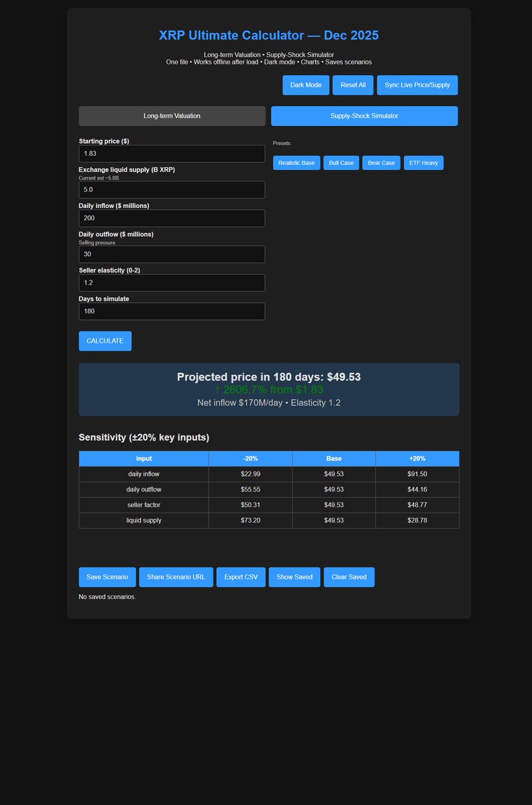Click the Starting price input field

pyautogui.click(x=172, y=154)
